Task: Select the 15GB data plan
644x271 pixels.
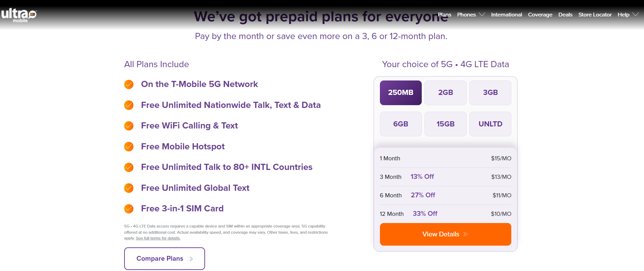Action: coord(445,124)
